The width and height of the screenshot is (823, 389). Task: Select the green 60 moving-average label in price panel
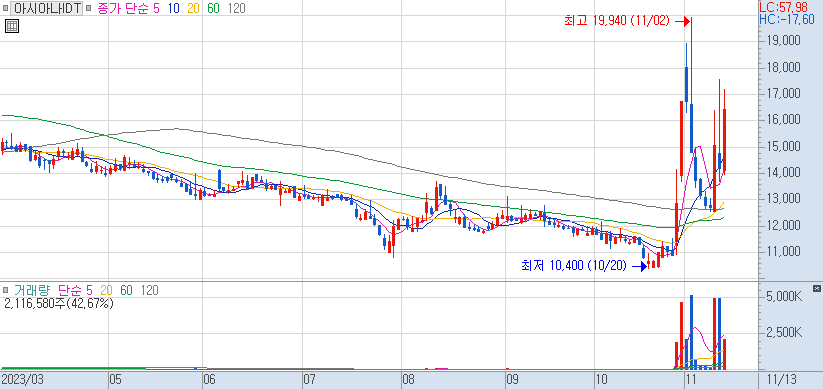tap(214, 8)
